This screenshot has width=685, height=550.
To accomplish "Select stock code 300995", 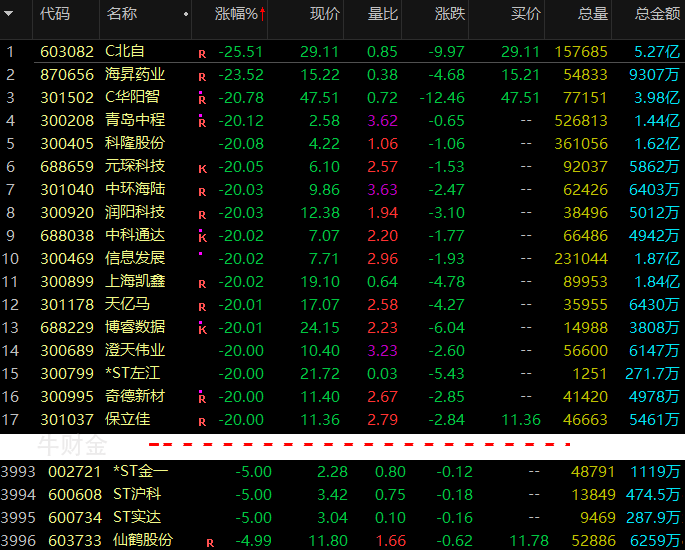I will (67, 397).
